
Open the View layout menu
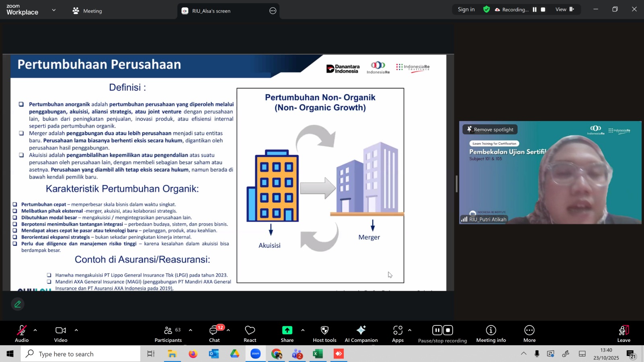tap(564, 9)
